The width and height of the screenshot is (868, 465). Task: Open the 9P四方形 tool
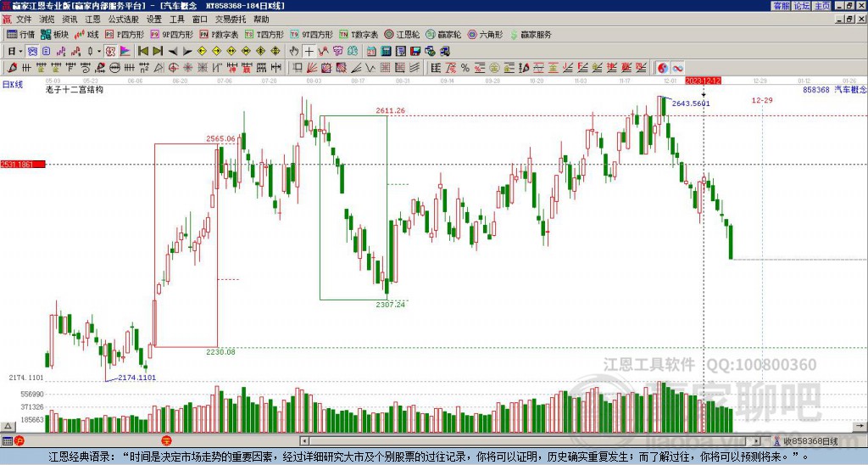click(x=171, y=34)
